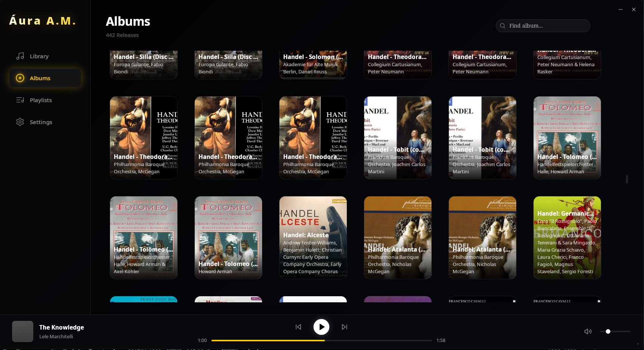
Task: Toggle playback with the play button
Action: (321, 327)
